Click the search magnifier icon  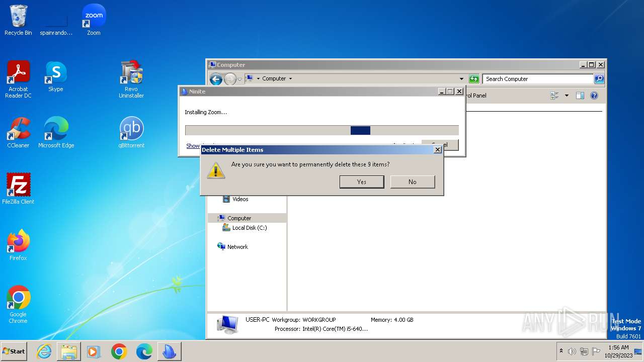tap(599, 79)
